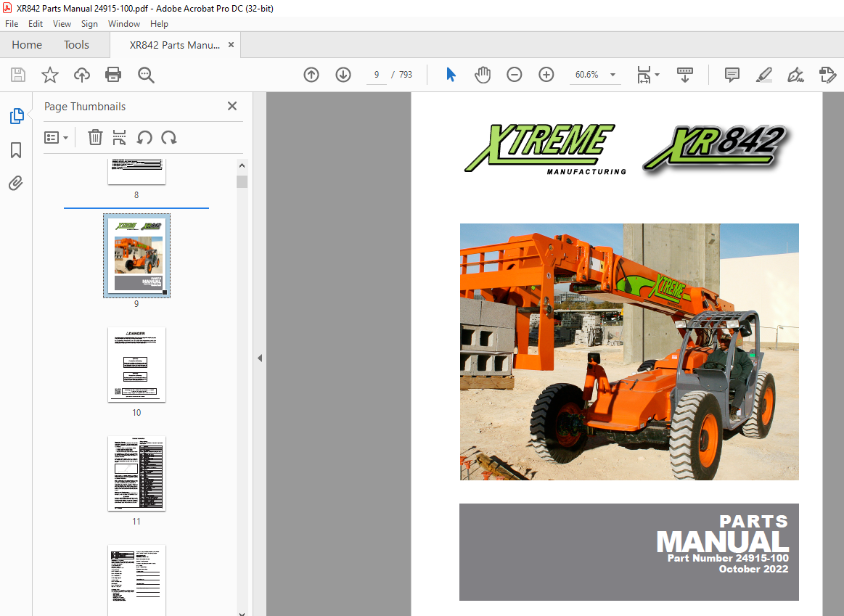Switch to the Home tab
The width and height of the screenshot is (844, 616).
[27, 45]
